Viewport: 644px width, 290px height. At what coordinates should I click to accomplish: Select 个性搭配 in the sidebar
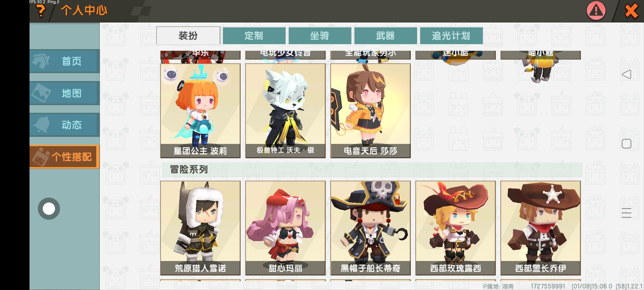(x=64, y=157)
